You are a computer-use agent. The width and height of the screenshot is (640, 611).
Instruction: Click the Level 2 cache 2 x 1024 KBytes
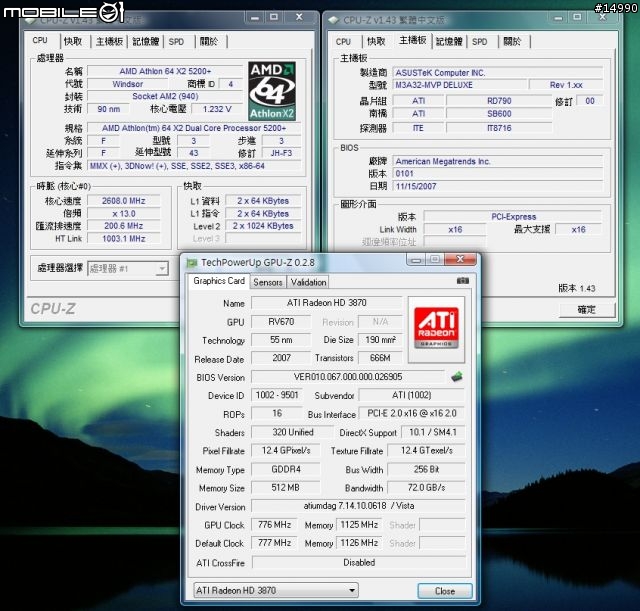(x=263, y=226)
